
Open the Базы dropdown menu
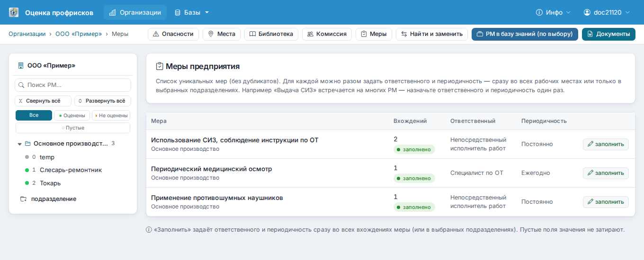tap(192, 12)
